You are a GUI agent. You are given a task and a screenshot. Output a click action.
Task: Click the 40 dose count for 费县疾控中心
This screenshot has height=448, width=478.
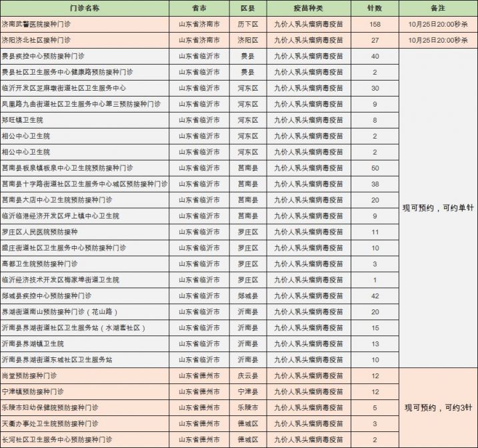pos(375,57)
